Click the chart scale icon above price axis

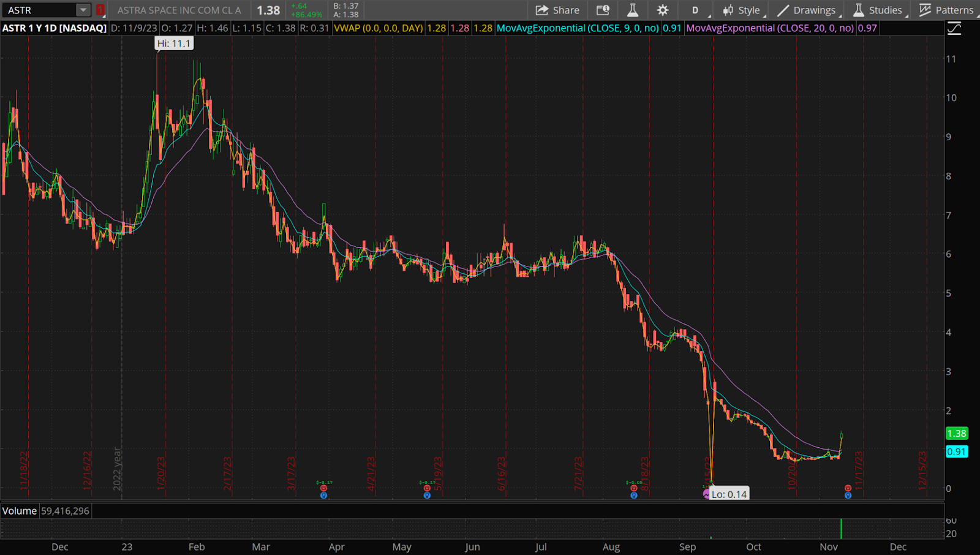point(954,28)
